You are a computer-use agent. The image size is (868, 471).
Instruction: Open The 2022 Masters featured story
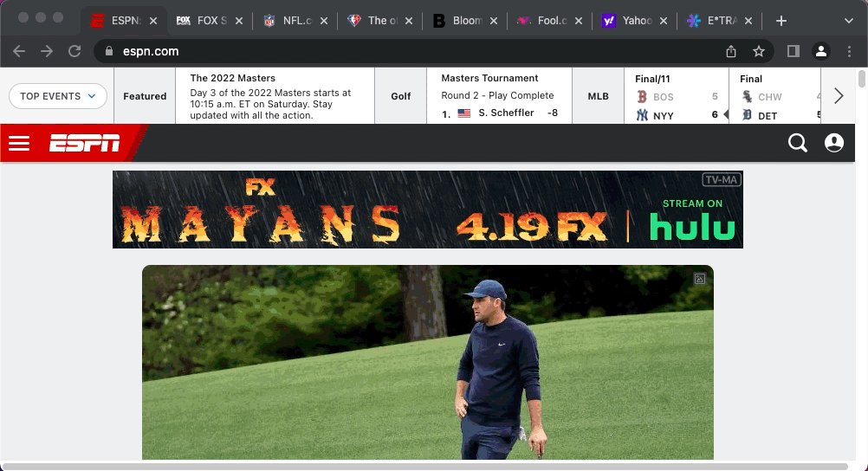(275, 96)
